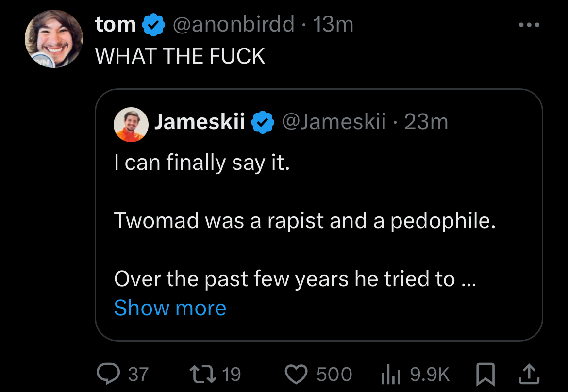Go to the @anonbirdd handle profile
The image size is (568, 392).
pos(233,24)
